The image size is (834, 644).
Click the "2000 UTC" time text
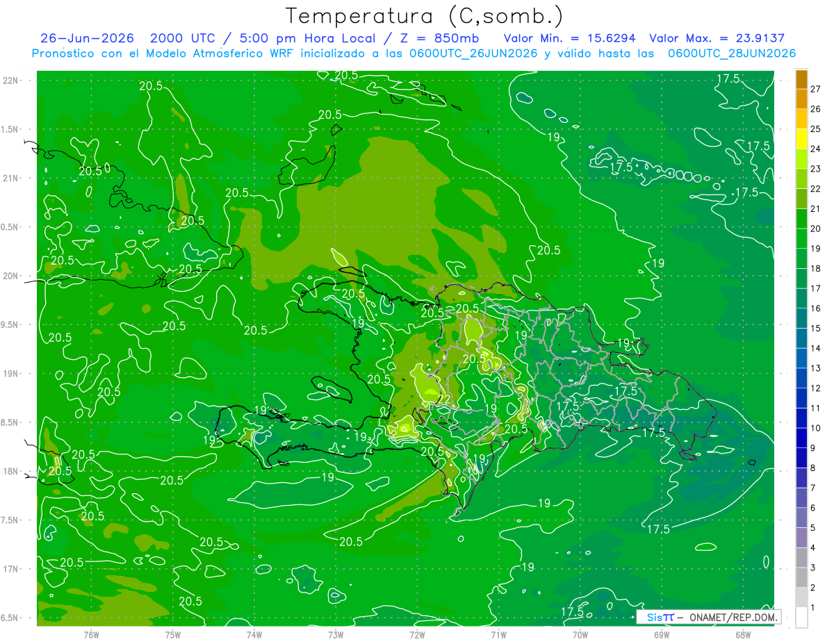(x=181, y=38)
